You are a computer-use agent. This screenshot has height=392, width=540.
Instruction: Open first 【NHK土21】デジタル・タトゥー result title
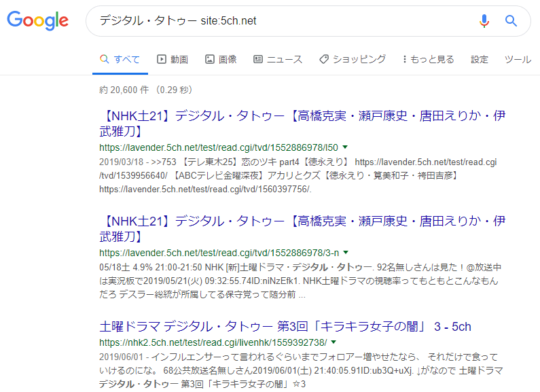pos(302,124)
